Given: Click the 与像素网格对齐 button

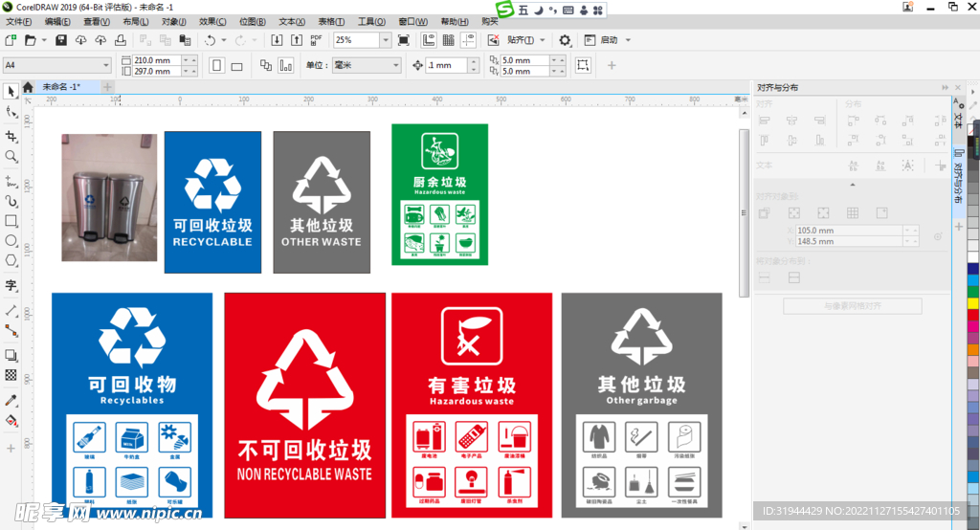Looking at the screenshot, I should pyautogui.click(x=852, y=306).
